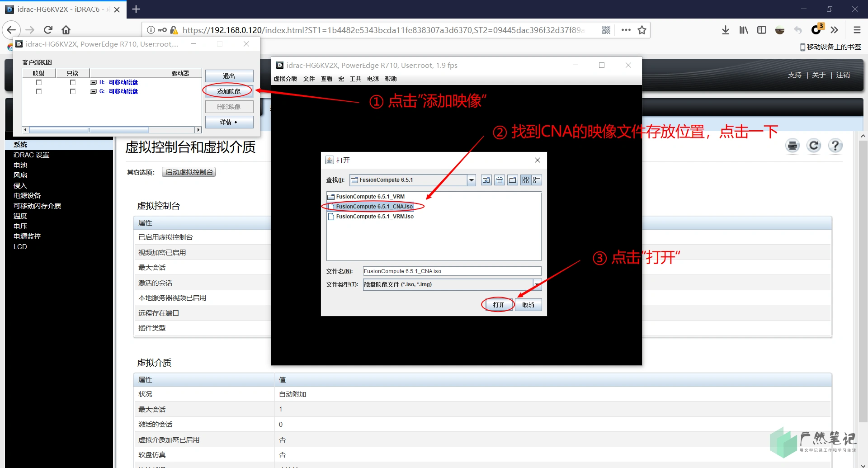Open page actions three-dot menu
The image size is (868, 468).
626,30
